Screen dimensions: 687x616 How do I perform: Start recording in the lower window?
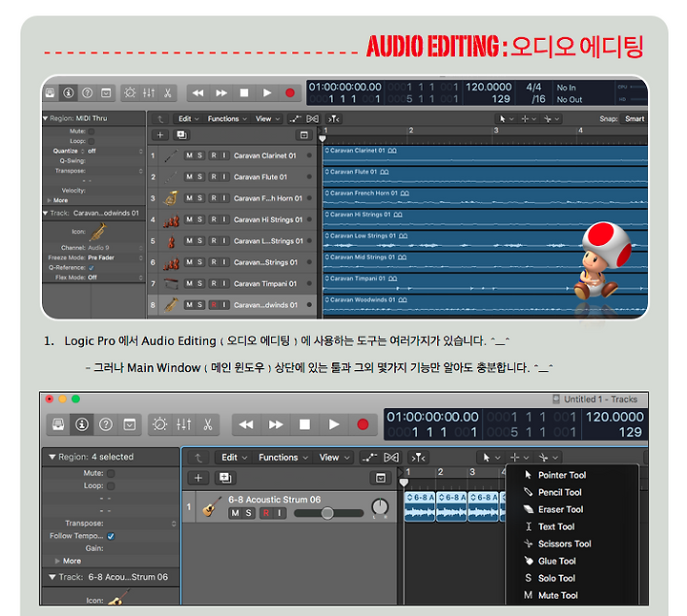[x=363, y=424]
